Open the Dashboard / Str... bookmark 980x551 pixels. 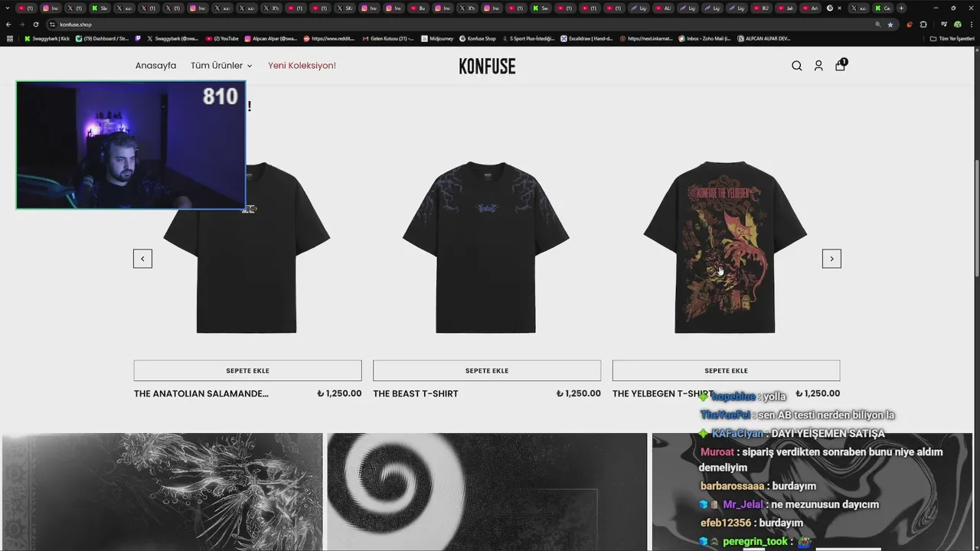(x=103, y=38)
